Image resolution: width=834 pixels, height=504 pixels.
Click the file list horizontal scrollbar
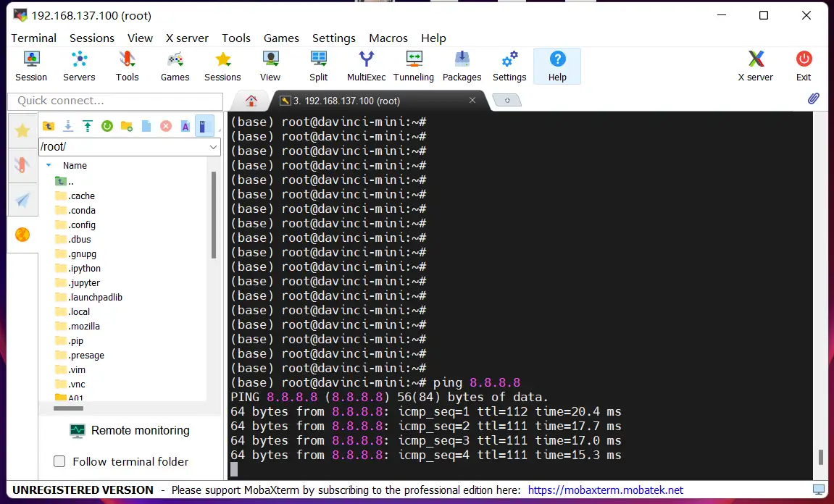tap(68, 408)
